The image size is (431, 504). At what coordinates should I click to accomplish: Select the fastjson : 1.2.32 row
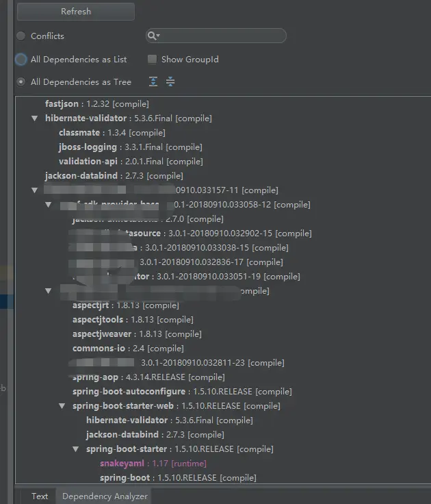97,104
